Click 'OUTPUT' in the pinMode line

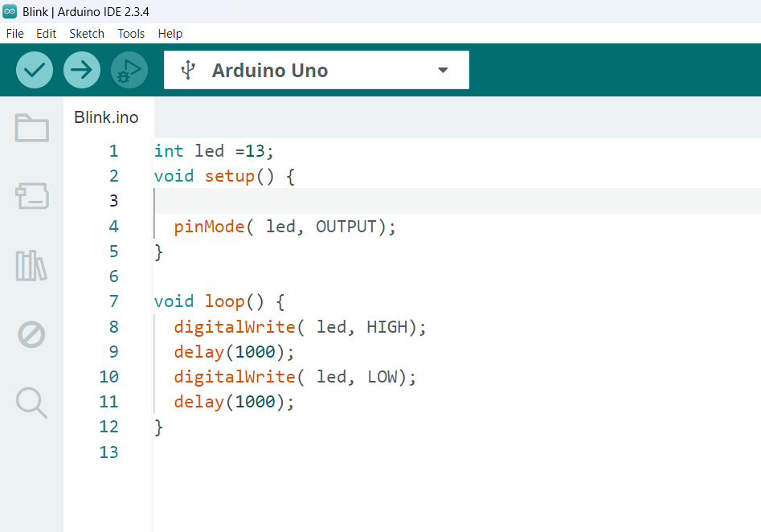[x=346, y=227]
